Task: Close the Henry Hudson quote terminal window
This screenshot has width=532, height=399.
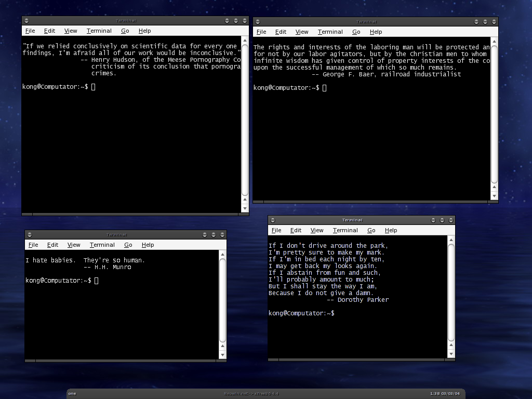Action: [245, 21]
